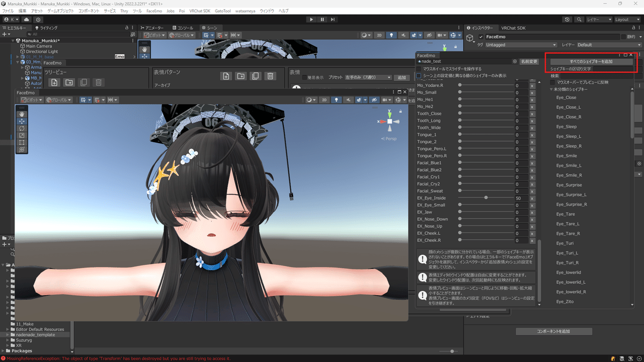Toggle 2D mode in FaceEmo preview toolbar
This screenshot has height=362, width=644.
[x=324, y=100]
